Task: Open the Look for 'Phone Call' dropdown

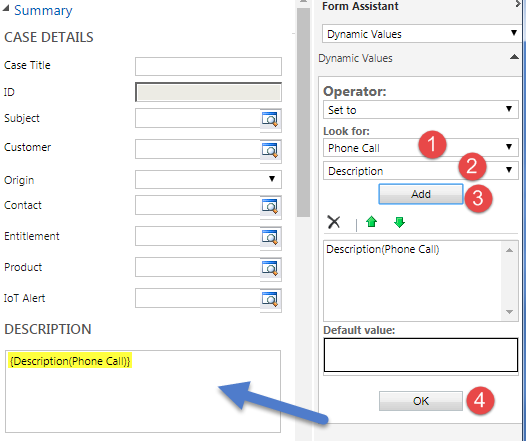Action: pyautogui.click(x=421, y=148)
